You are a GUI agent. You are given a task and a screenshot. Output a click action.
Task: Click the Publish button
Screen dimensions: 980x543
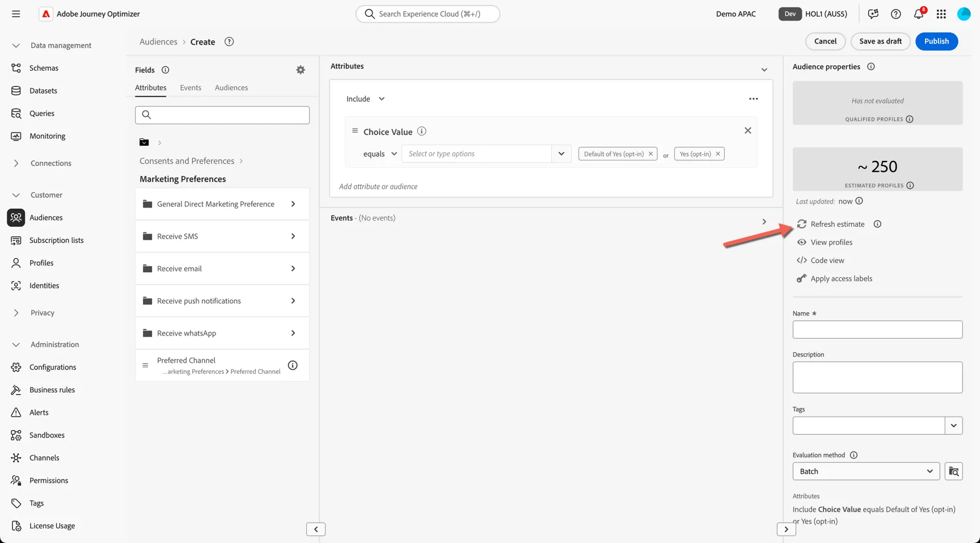tap(936, 41)
